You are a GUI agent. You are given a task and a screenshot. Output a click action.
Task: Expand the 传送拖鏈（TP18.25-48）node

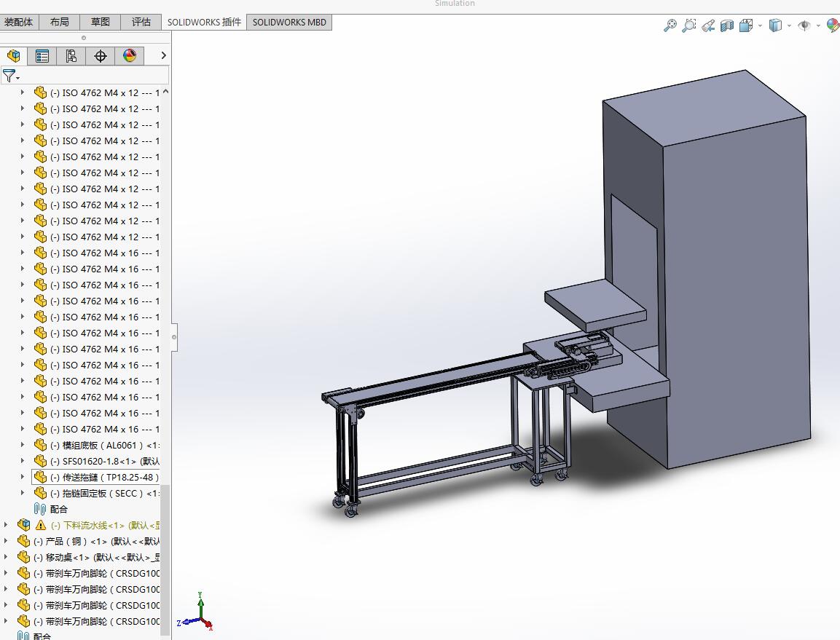coord(23,477)
